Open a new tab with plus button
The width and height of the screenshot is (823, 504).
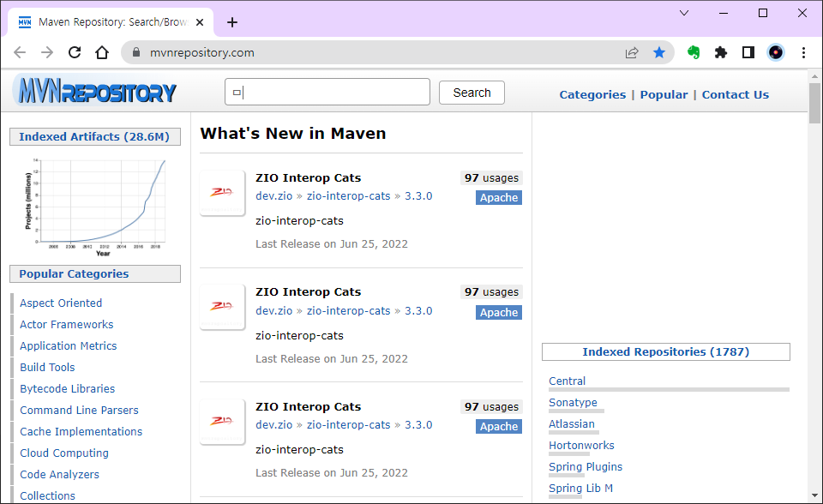pos(232,22)
